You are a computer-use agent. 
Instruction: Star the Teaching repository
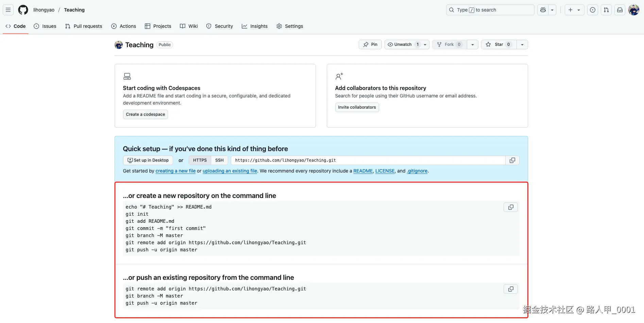tap(499, 44)
